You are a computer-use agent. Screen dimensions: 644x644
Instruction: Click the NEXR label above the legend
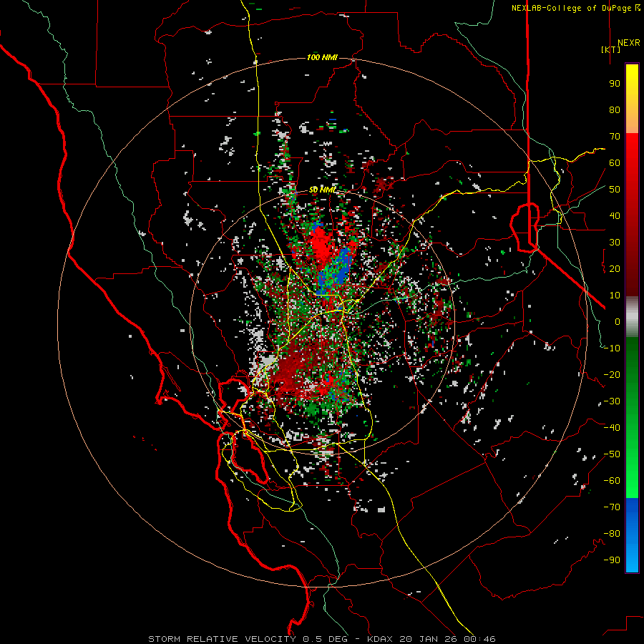click(x=629, y=43)
